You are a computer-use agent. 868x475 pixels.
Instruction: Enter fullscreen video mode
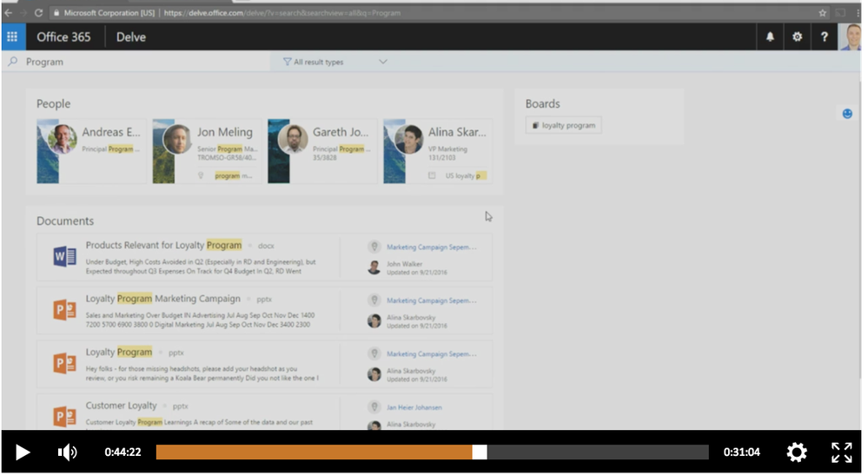(x=841, y=452)
